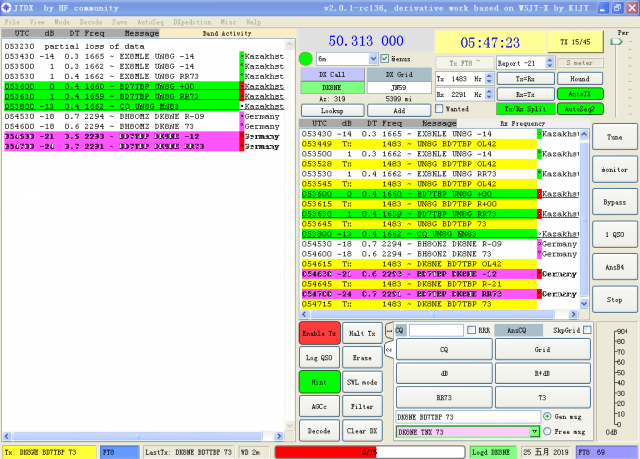
Task: Select the Gen msg radio button
Action: [547, 416]
